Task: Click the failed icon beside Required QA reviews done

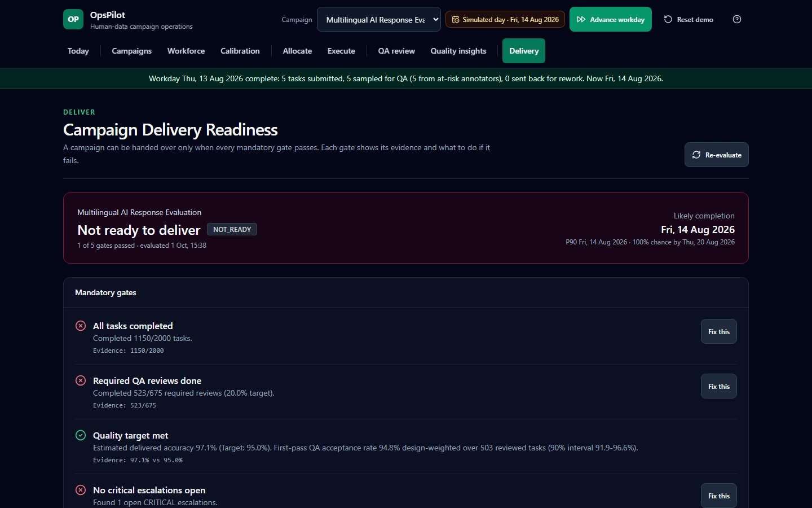Action: tap(81, 380)
